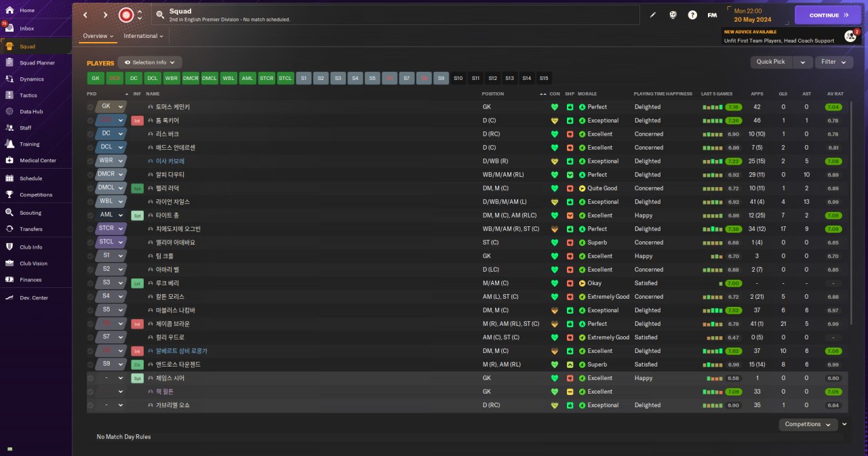Viewport: 868px width, 456px height.
Task: Switch to the International tab
Action: click(x=143, y=36)
